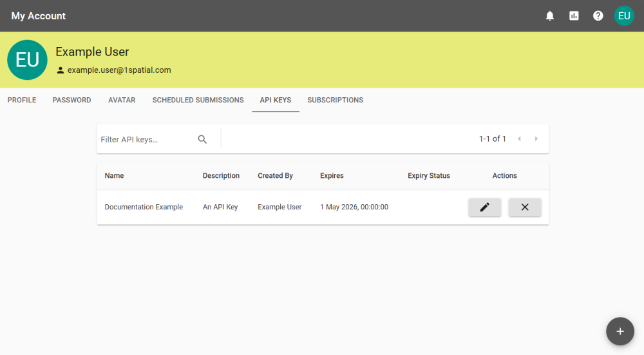
Task: Sort by the Name column header
Action: click(114, 176)
